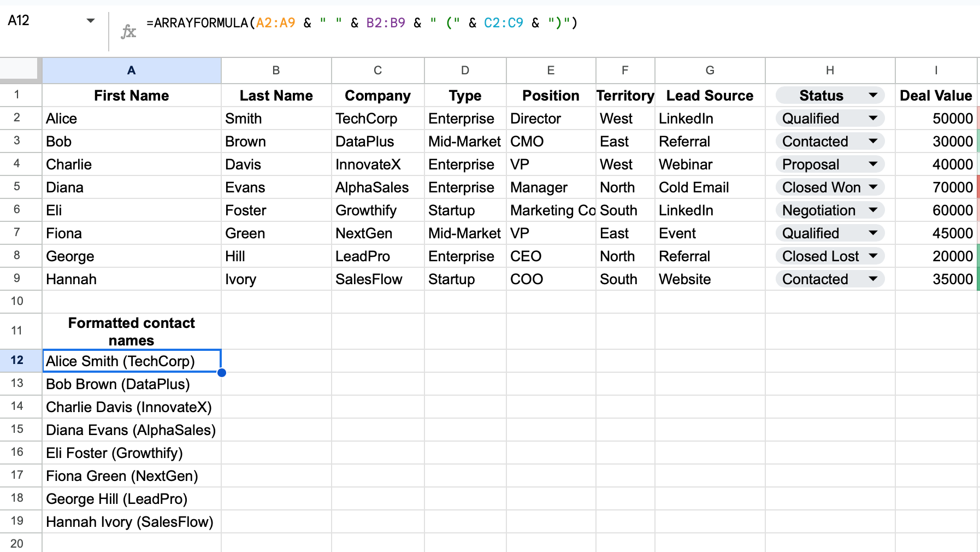Click the select-all corner box
Screen dimensions: 980x552
coord(20,70)
